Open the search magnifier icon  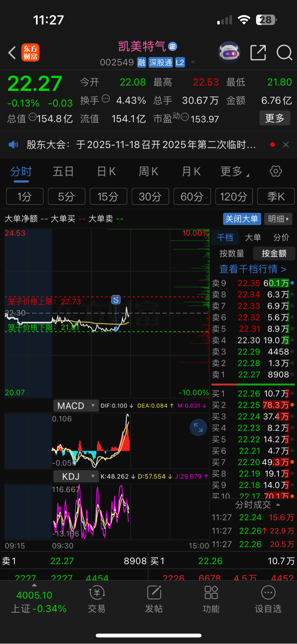[284, 52]
